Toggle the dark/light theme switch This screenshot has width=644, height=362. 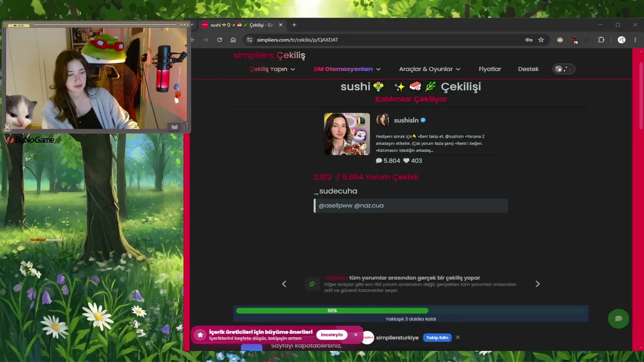point(563,69)
